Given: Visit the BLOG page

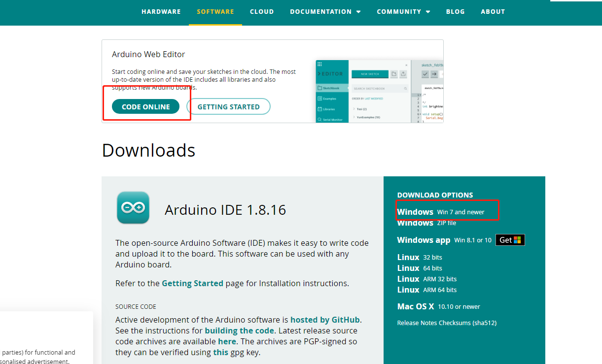Looking at the screenshot, I should [x=456, y=11].
